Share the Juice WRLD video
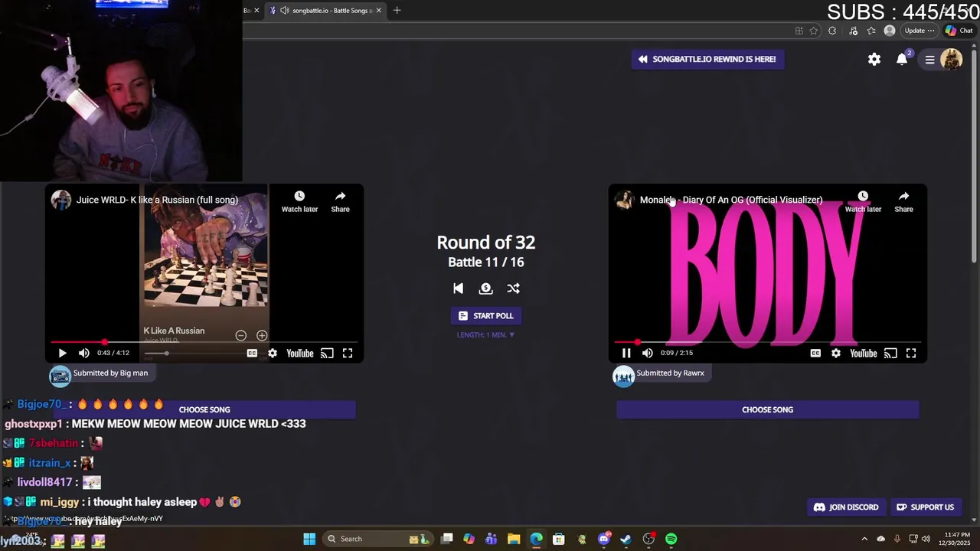This screenshot has height=551, width=980. click(x=340, y=202)
